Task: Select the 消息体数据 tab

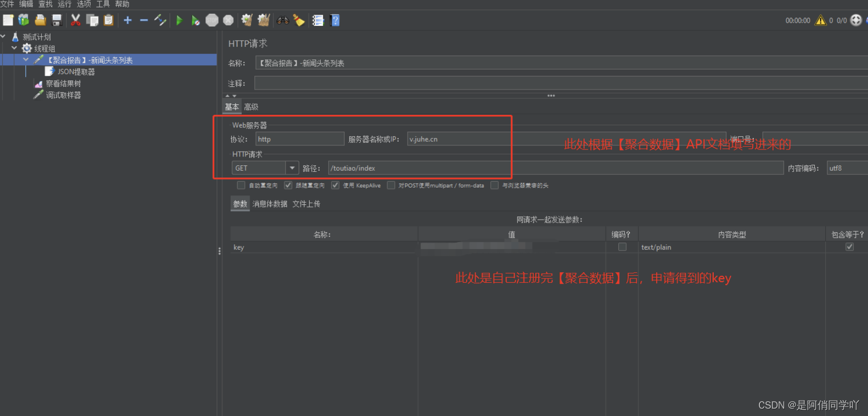Action: coord(270,204)
